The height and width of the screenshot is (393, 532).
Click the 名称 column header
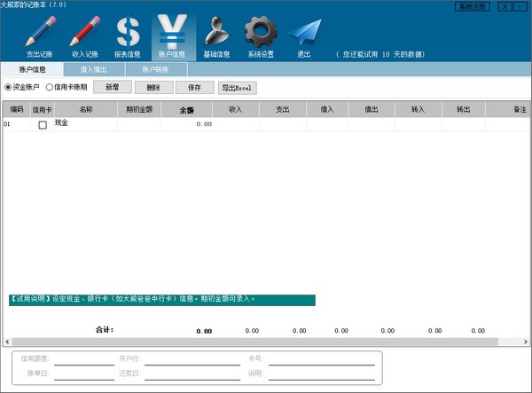(86, 109)
